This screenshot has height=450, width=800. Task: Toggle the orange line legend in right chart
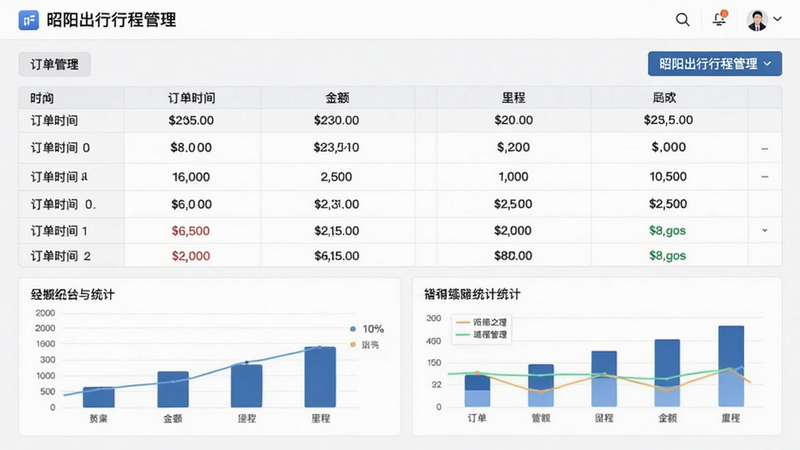tap(482, 322)
